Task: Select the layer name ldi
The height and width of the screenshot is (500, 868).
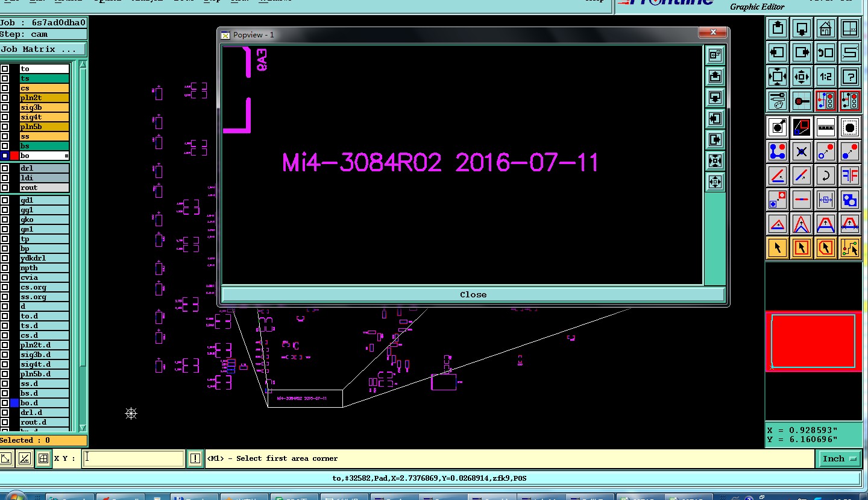Action: tap(44, 178)
